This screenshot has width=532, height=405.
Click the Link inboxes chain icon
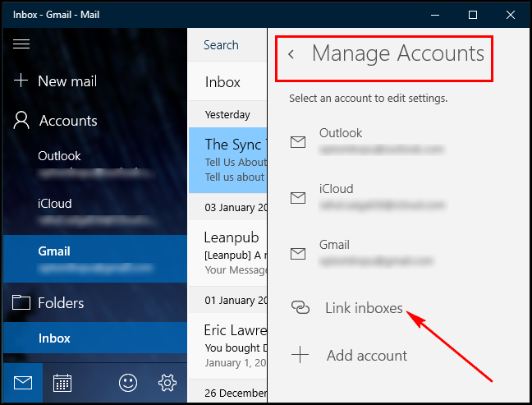click(x=300, y=308)
